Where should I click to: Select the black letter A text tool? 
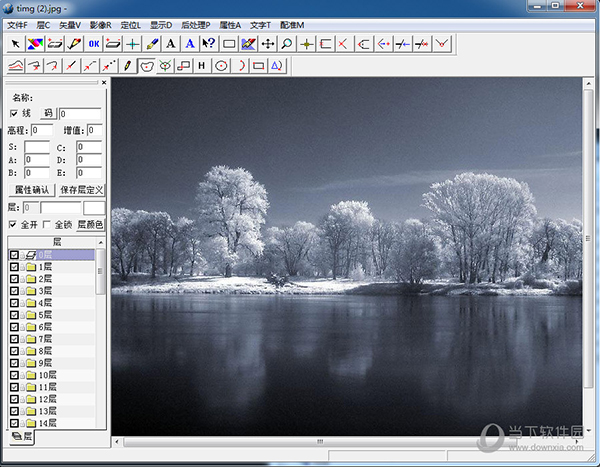tap(171, 44)
